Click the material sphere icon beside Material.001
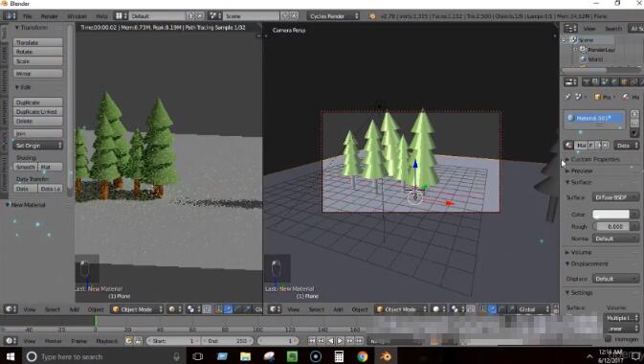The height and width of the screenshot is (364, 644). (570, 118)
